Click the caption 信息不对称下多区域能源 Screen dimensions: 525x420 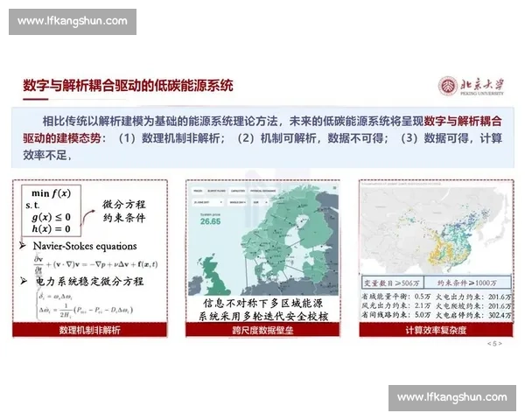pos(262,303)
